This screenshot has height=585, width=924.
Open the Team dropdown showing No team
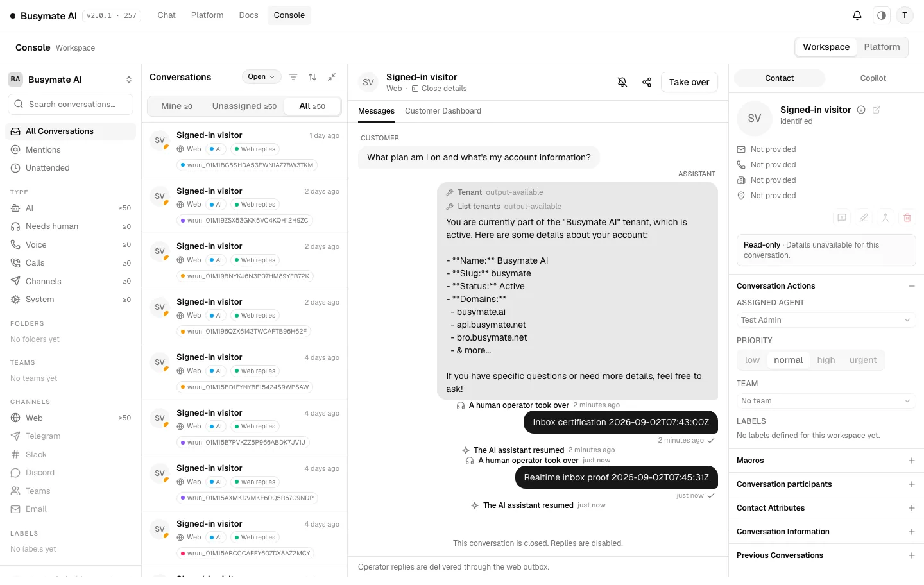pos(826,401)
